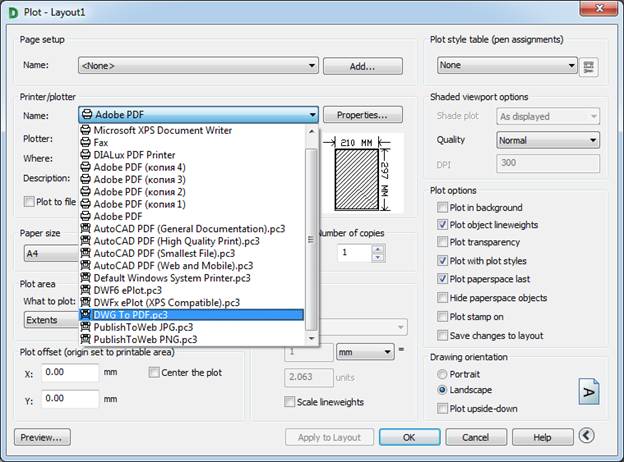Image resolution: width=624 pixels, height=462 pixels.
Task: Click printer icon beside Microsoft XPS Document Writer
Action: (x=85, y=130)
